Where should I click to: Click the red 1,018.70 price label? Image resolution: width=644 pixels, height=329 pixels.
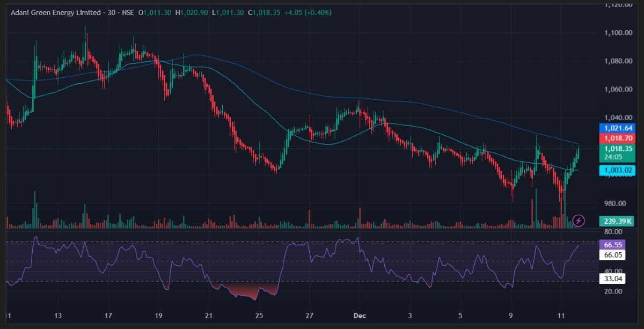[x=618, y=138]
